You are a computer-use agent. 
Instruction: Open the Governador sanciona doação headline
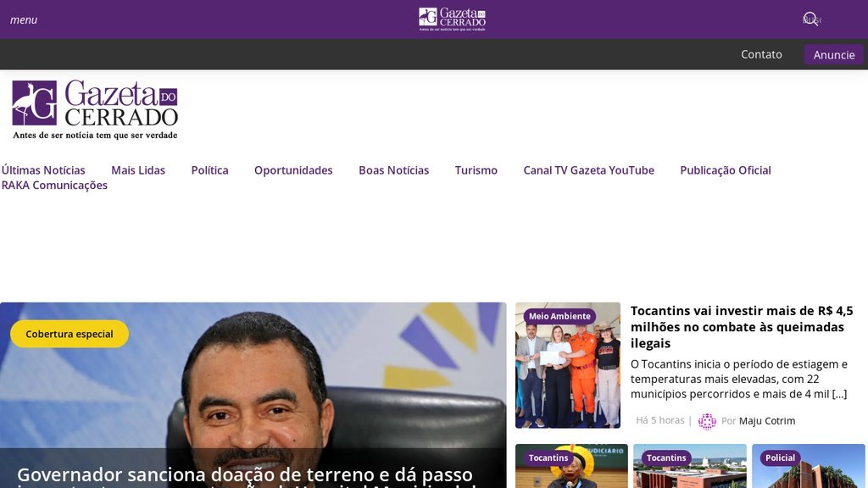point(245,476)
